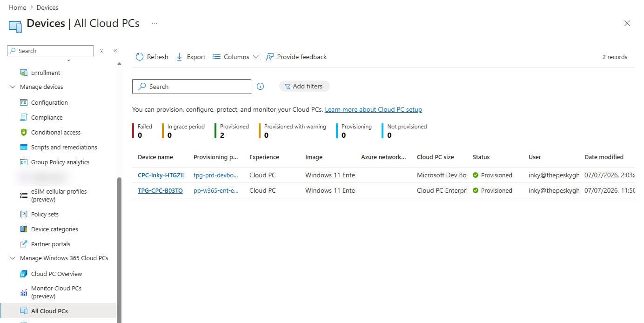Click the Compliance icon in sidebar
The image size is (644, 323).
24,117
